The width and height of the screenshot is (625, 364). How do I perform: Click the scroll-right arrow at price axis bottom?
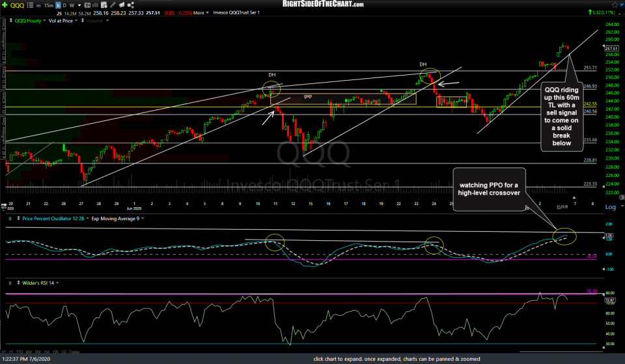[622, 198]
